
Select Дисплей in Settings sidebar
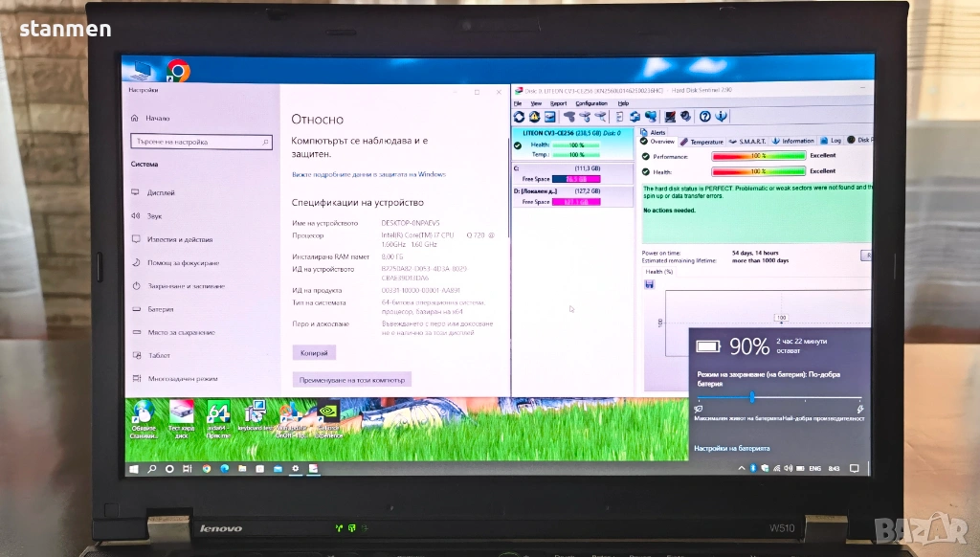point(154,192)
